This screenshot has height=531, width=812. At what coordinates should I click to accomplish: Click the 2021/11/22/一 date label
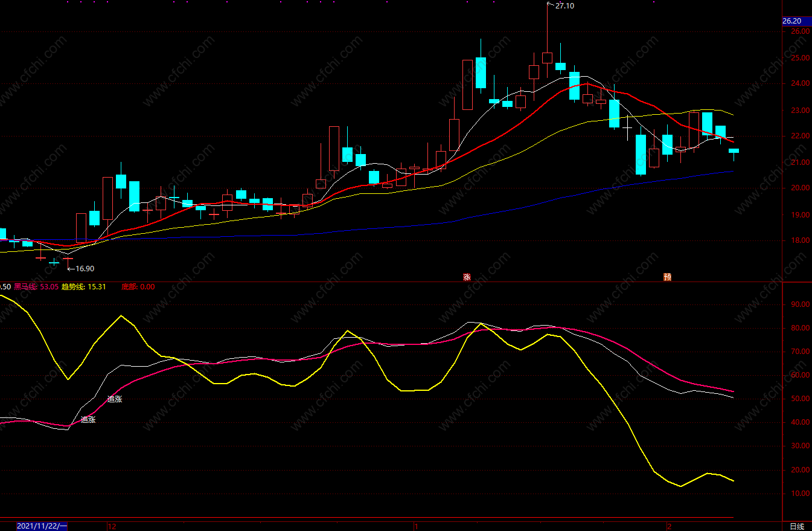tap(42, 526)
